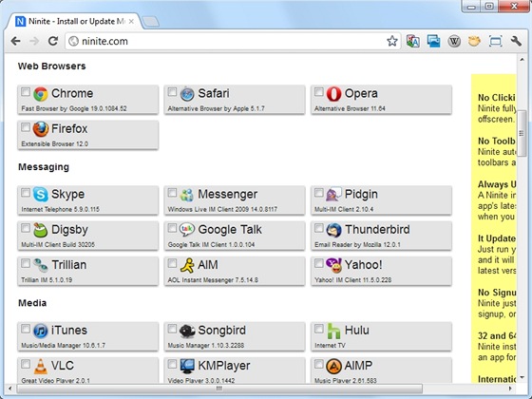Click the VLC cone icon

point(41,366)
